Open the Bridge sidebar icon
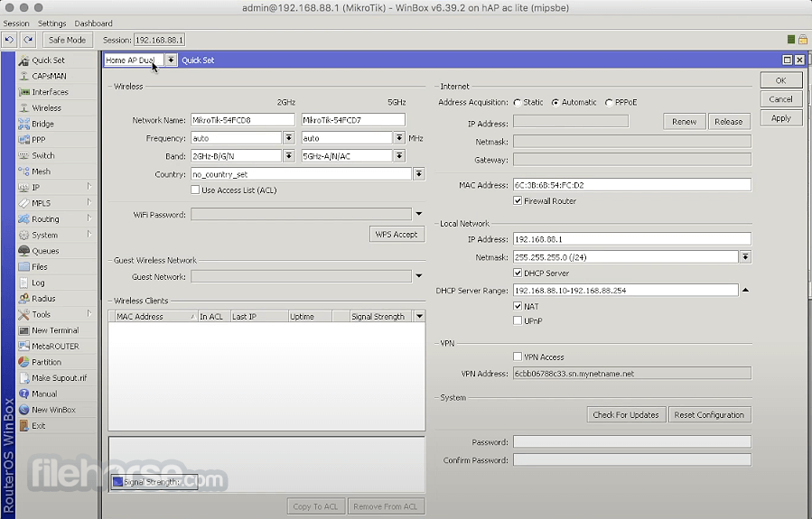The image size is (812, 519). (23, 124)
